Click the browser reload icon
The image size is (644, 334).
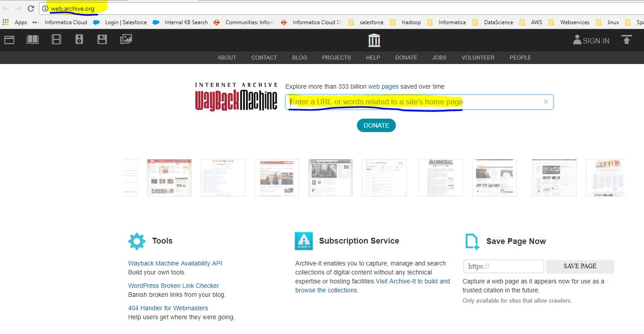click(31, 9)
